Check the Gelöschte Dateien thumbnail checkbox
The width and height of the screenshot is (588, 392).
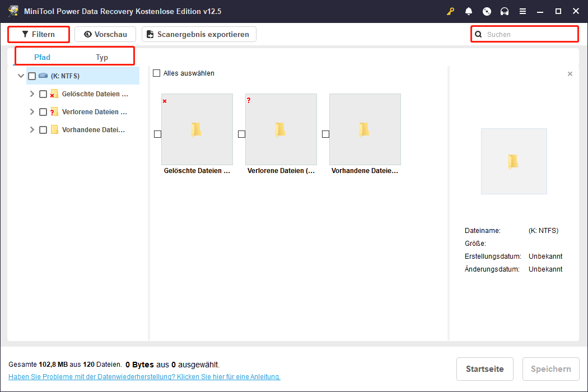coord(157,134)
